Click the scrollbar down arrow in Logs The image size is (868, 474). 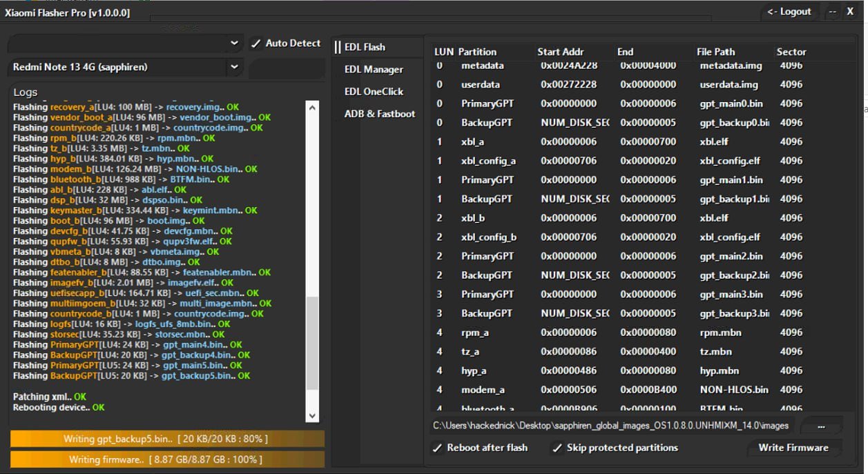click(x=313, y=415)
